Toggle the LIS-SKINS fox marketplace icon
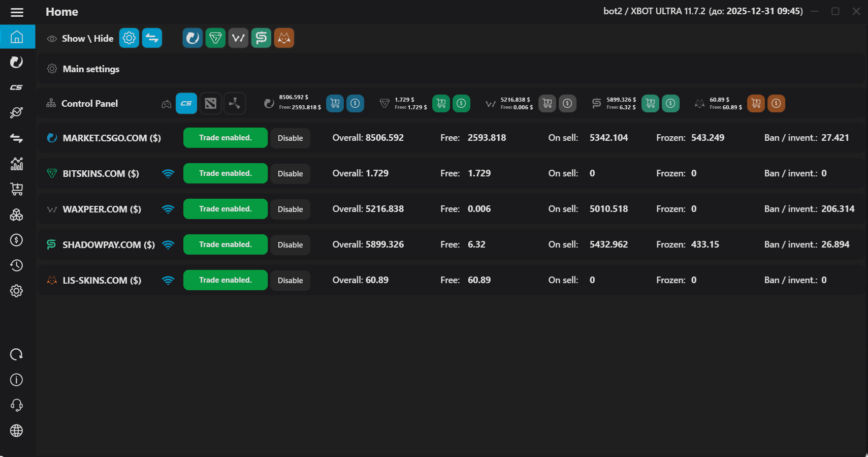868x457 pixels. coord(284,38)
